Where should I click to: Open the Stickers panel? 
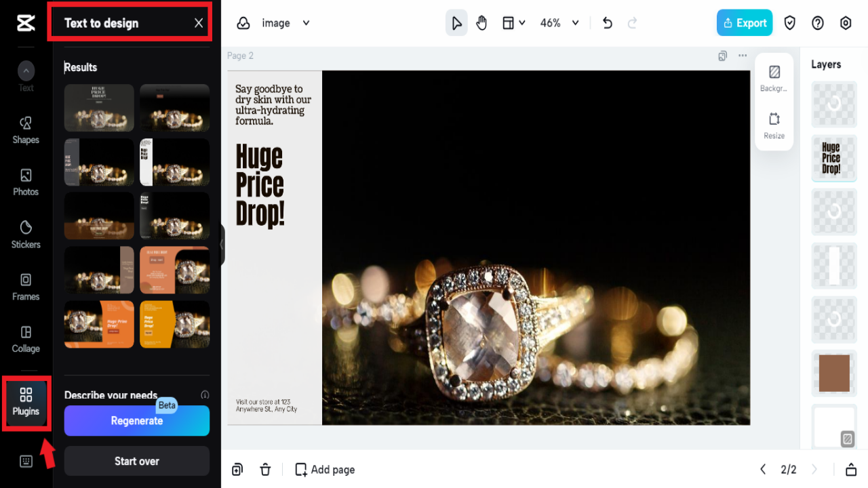[26, 235]
